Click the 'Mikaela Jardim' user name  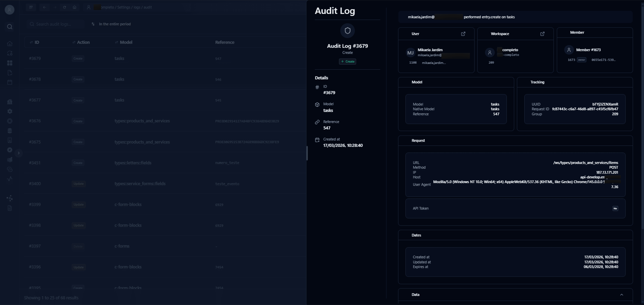(430, 50)
